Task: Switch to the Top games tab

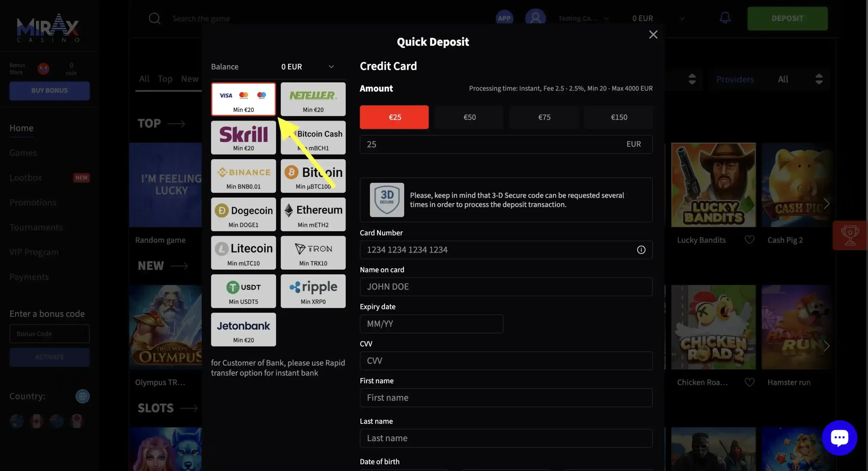Action: click(165, 79)
